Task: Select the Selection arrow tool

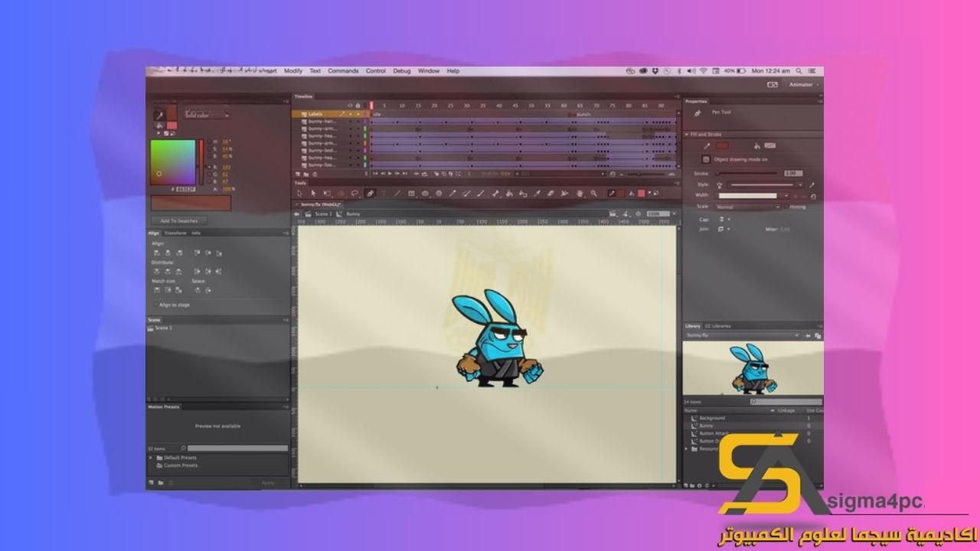Action: [299, 194]
